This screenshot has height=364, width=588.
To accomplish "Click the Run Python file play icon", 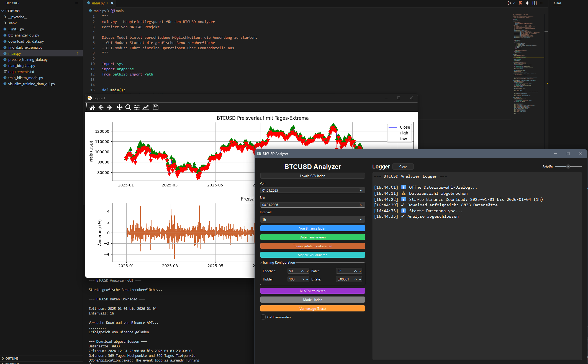I will pyautogui.click(x=509, y=3).
